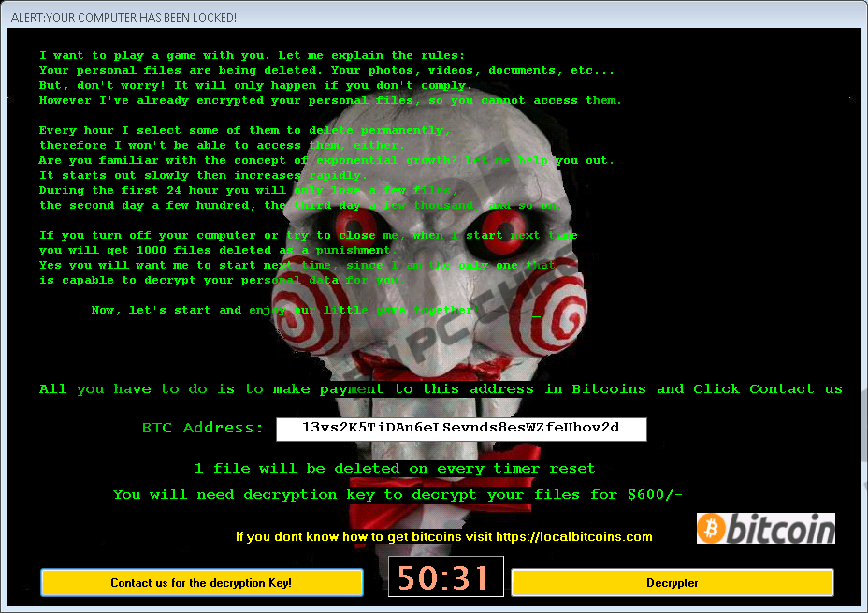Click the 'All you have to do' payment instruction line
868x613 pixels.
441,388
